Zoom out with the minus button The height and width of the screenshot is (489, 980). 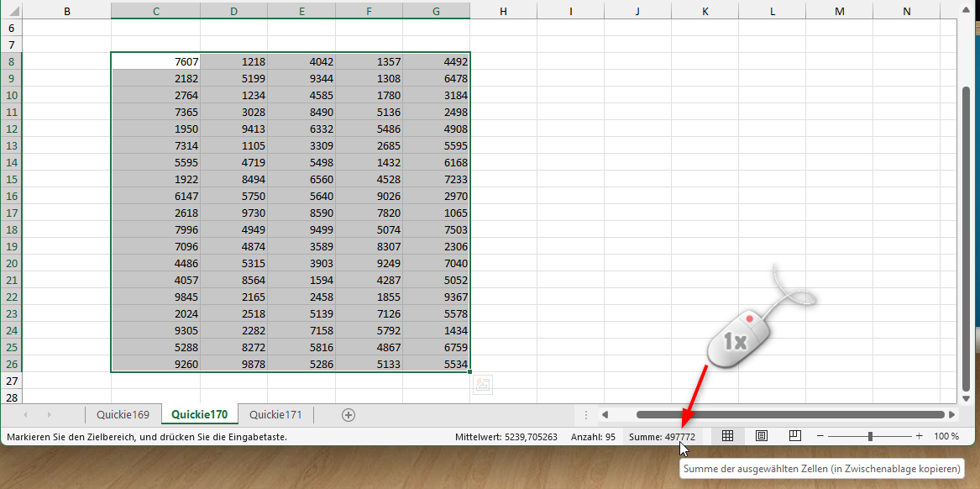pyautogui.click(x=820, y=436)
